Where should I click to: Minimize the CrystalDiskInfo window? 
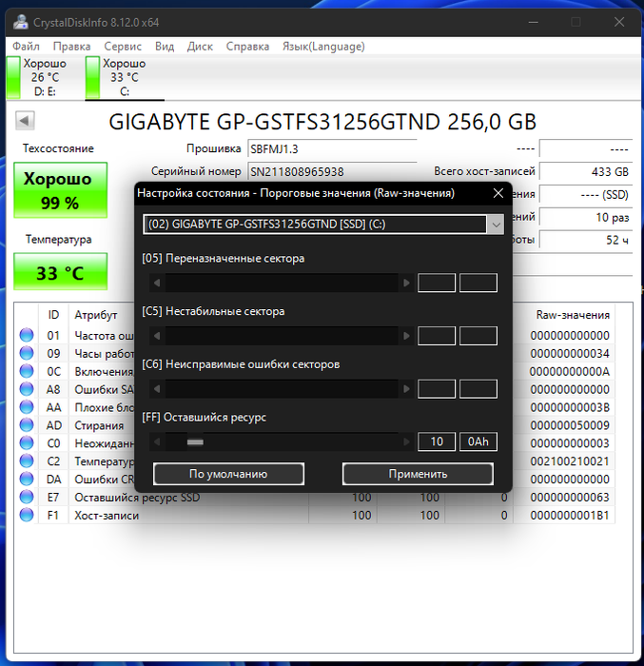point(534,22)
